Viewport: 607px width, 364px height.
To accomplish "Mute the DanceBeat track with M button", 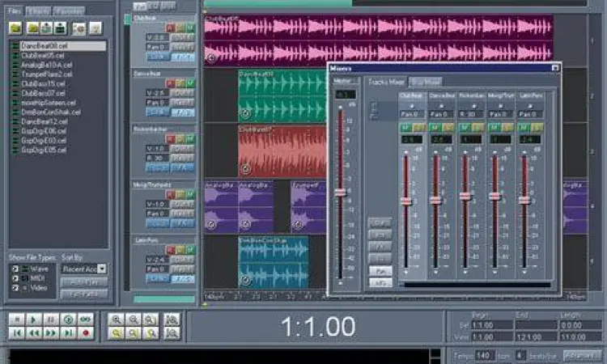I will [190, 83].
